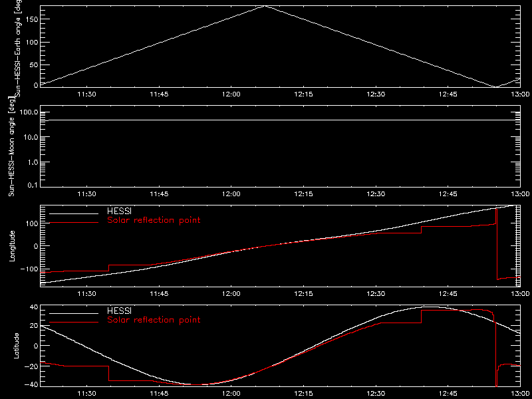Click '11:45' time label under Latitude plot
This screenshot has width=532, height=399.
(x=159, y=393)
